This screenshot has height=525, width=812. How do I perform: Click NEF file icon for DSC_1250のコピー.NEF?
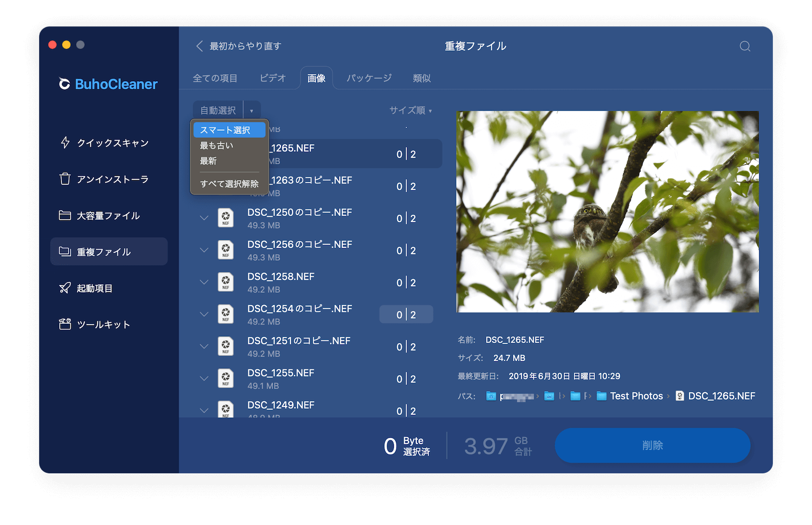tap(226, 218)
